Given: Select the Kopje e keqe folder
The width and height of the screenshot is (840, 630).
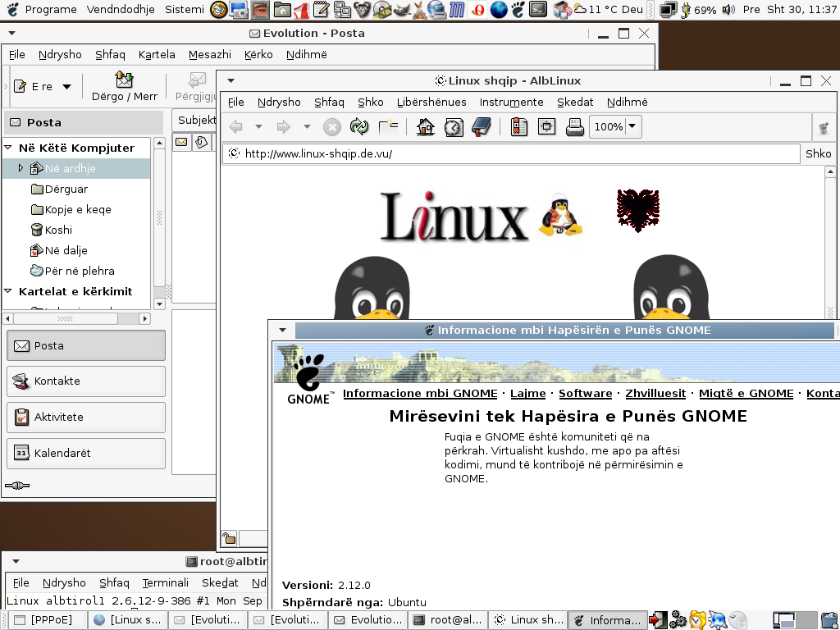Looking at the screenshot, I should [71, 209].
